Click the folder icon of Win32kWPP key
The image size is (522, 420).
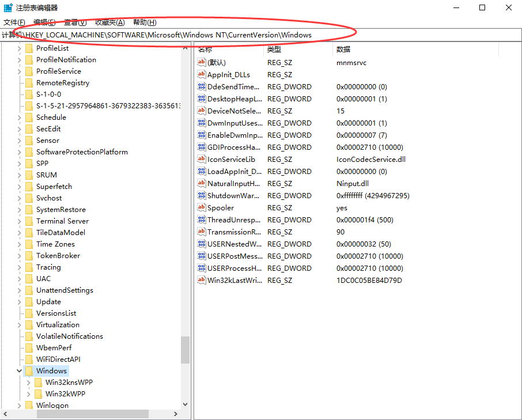tap(39, 393)
